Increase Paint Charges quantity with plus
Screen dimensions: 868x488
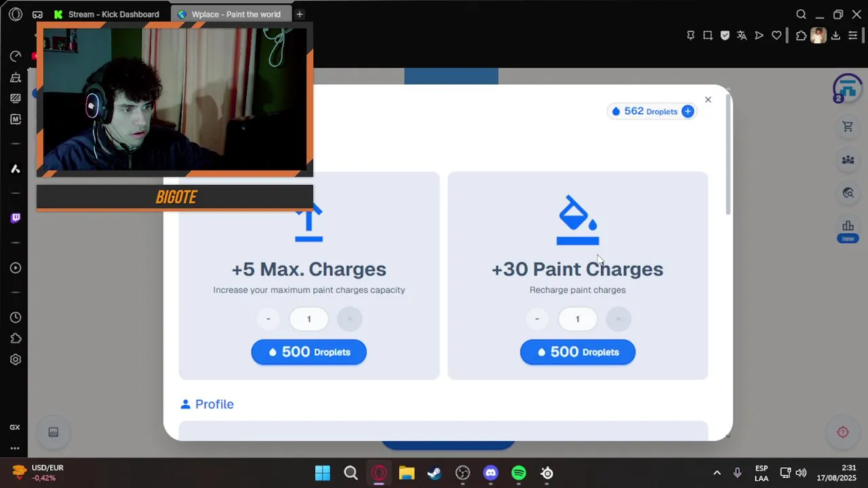pyautogui.click(x=618, y=319)
